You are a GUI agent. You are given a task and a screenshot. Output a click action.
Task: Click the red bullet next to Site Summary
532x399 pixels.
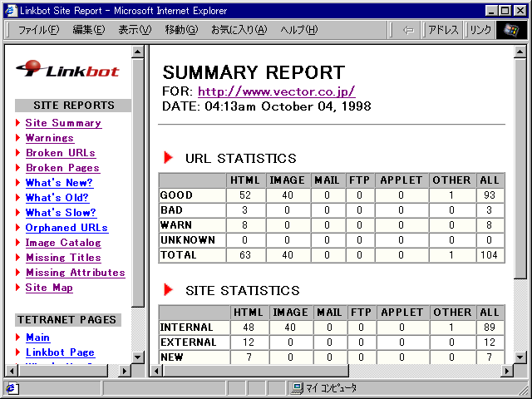pyautogui.click(x=18, y=123)
